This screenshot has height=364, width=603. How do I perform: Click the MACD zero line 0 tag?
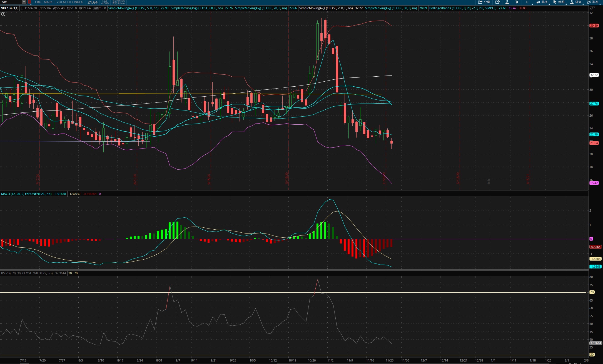(591, 239)
